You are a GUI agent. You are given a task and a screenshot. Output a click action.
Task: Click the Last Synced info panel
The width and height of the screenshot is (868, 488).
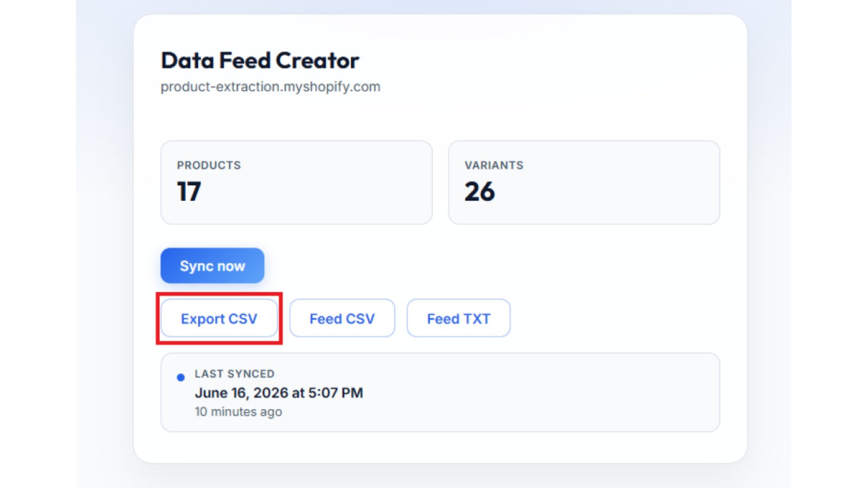point(440,393)
